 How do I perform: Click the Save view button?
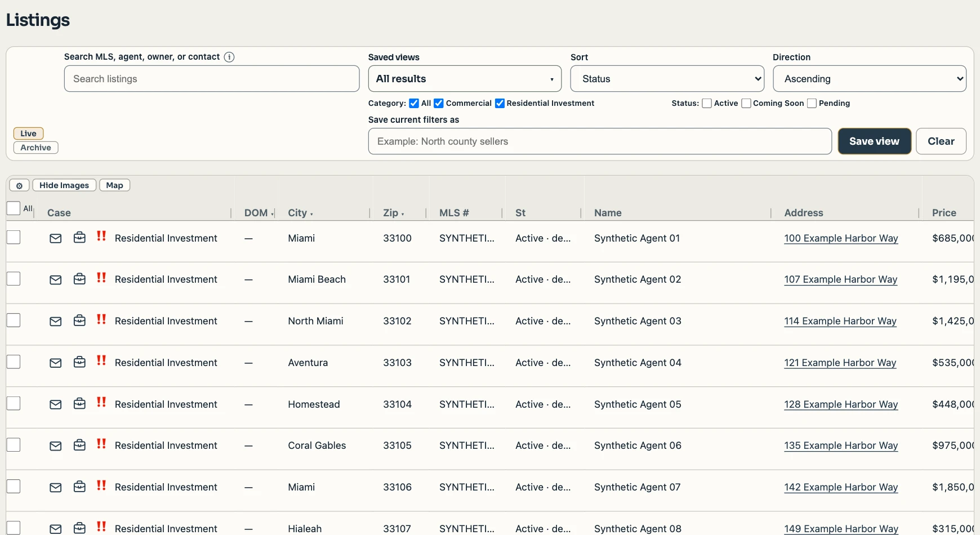(875, 141)
